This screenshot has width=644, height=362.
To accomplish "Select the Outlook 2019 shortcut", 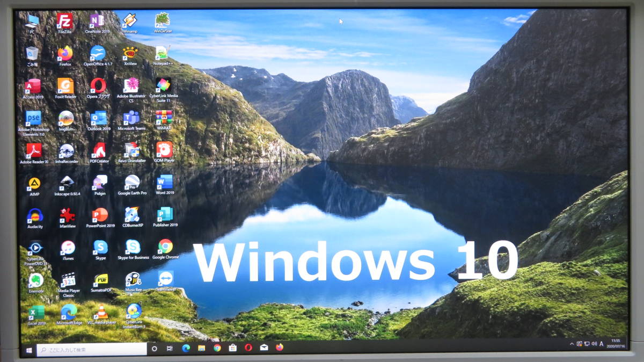I will [99, 121].
